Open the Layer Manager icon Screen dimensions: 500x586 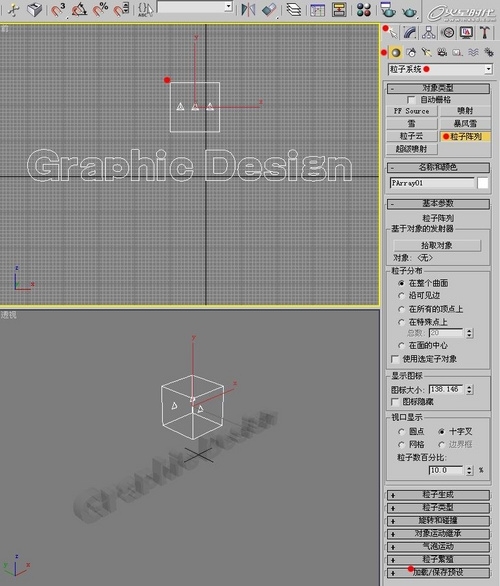point(294,9)
